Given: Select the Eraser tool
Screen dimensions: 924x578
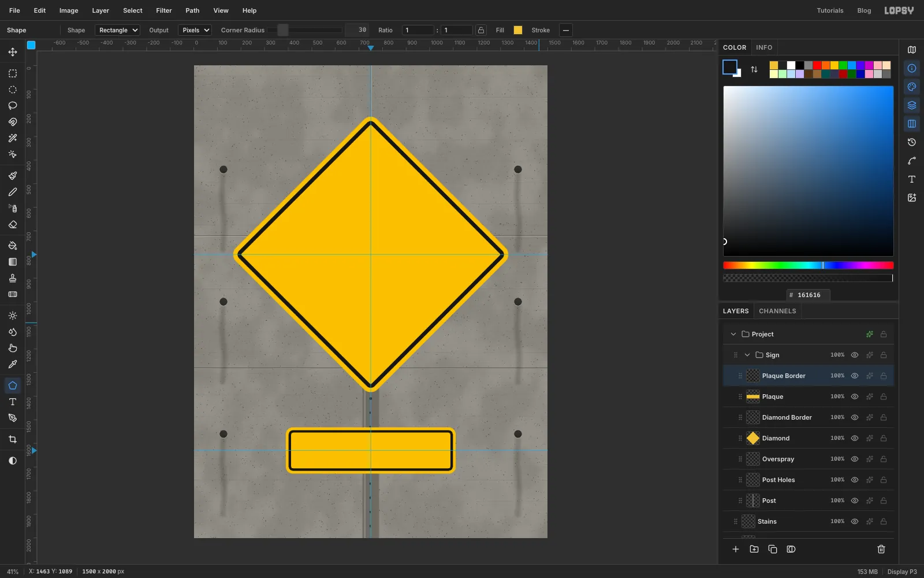Looking at the screenshot, I should 13,225.
